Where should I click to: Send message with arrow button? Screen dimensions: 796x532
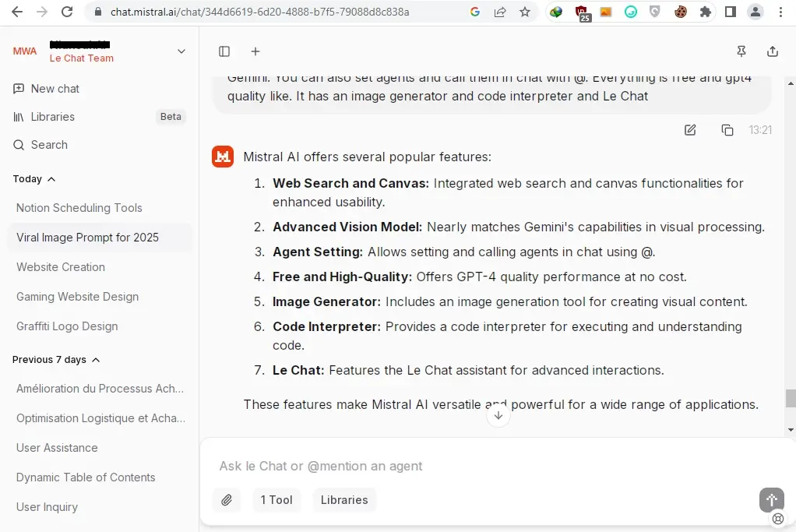point(772,500)
